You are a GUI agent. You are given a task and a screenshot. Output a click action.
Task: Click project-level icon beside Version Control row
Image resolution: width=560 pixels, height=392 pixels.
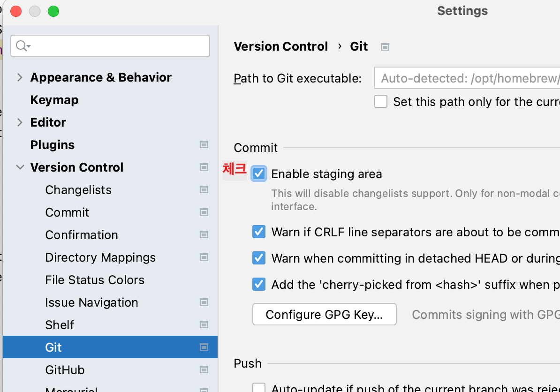tap(204, 167)
